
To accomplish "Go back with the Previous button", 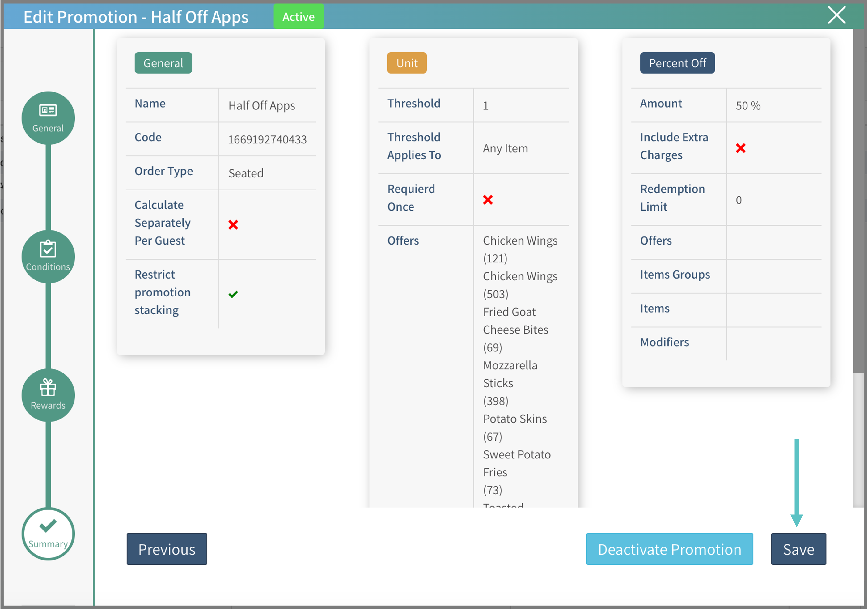I will [167, 549].
